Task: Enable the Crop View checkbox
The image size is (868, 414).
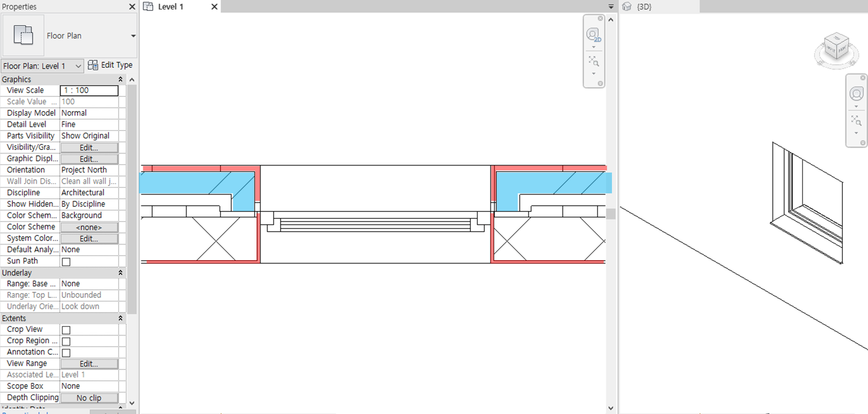Action: pos(66,330)
